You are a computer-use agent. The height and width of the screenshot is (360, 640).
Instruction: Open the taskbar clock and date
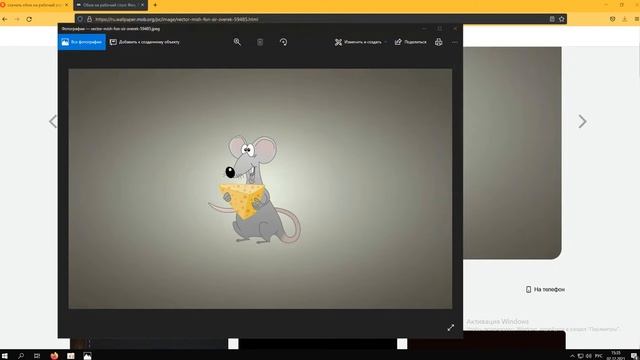616,356
